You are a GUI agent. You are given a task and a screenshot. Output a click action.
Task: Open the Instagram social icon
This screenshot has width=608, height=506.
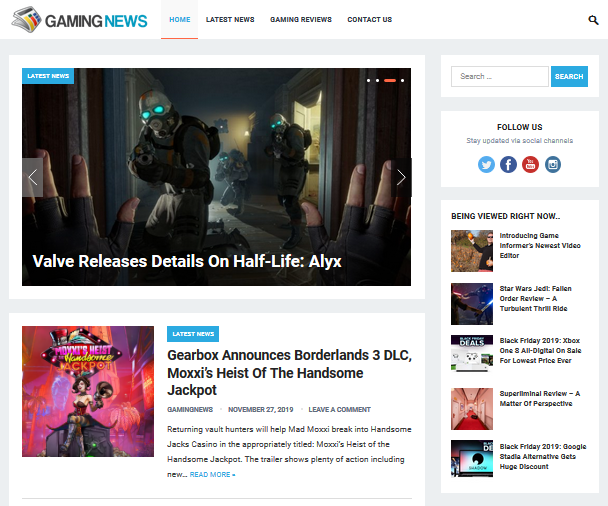[553, 164]
